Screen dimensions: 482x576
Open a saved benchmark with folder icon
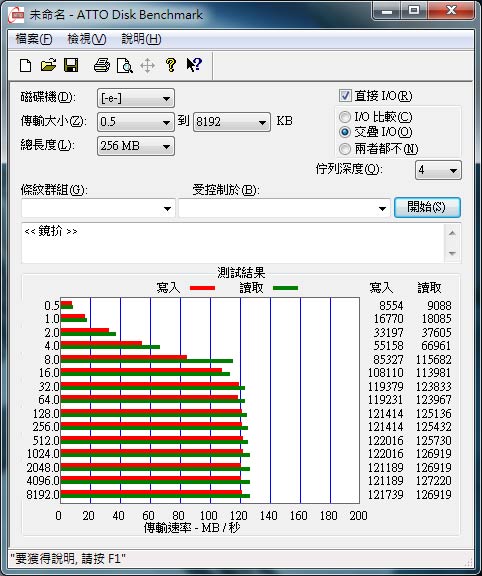[48, 65]
